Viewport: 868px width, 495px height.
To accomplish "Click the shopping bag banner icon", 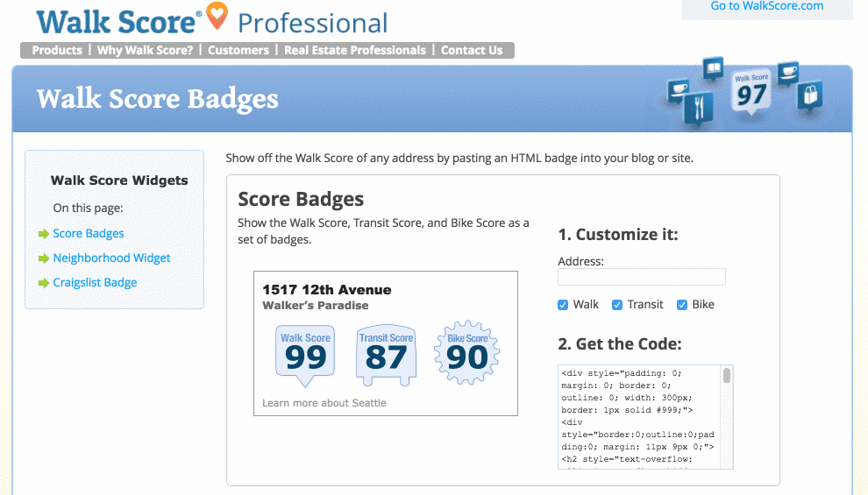I will [x=810, y=95].
